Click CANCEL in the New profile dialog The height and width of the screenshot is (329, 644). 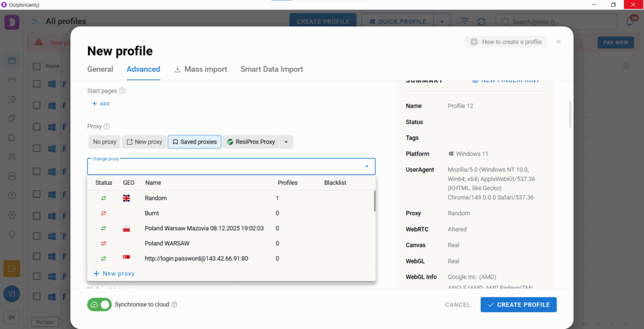pos(458,304)
